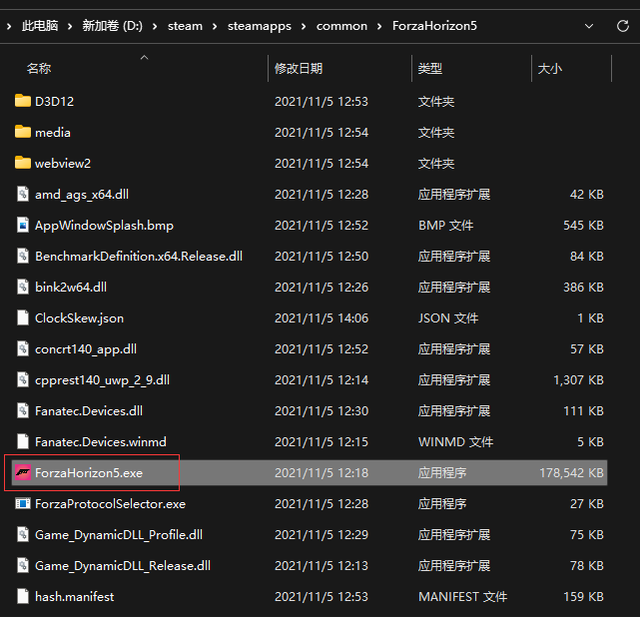Click the concrt140_app.dll file icon
Image resolution: width=640 pixels, height=617 pixels.
23,349
